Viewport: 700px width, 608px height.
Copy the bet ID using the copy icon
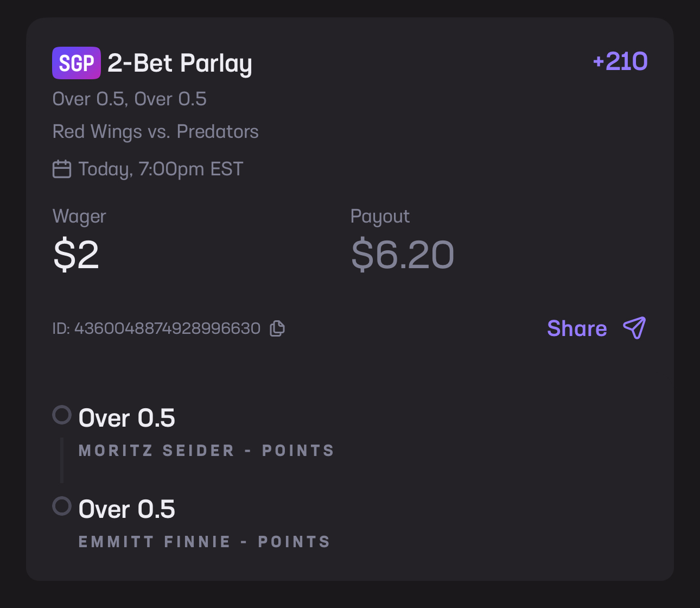pyautogui.click(x=277, y=328)
